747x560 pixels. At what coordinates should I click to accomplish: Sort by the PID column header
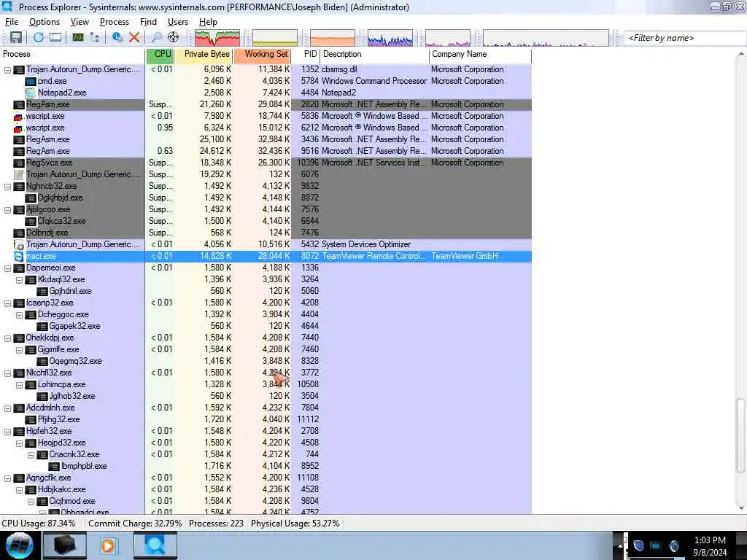click(x=306, y=54)
